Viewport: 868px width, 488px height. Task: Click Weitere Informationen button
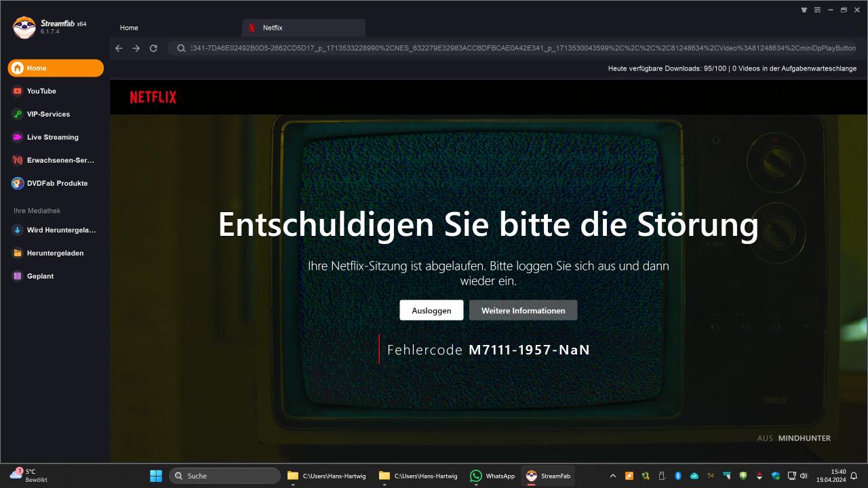523,310
